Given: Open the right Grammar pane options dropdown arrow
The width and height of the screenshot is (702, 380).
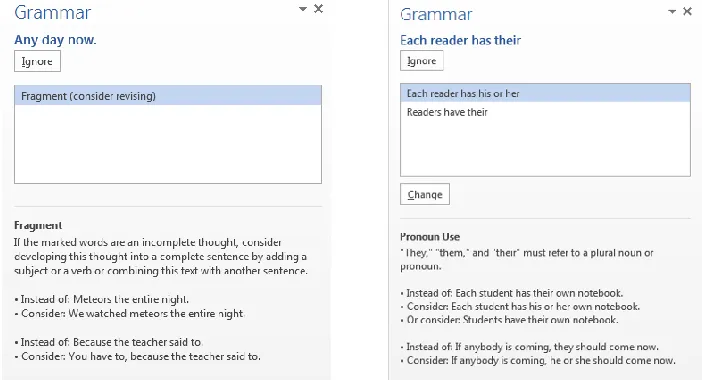Looking at the screenshot, I should pyautogui.click(x=672, y=12).
